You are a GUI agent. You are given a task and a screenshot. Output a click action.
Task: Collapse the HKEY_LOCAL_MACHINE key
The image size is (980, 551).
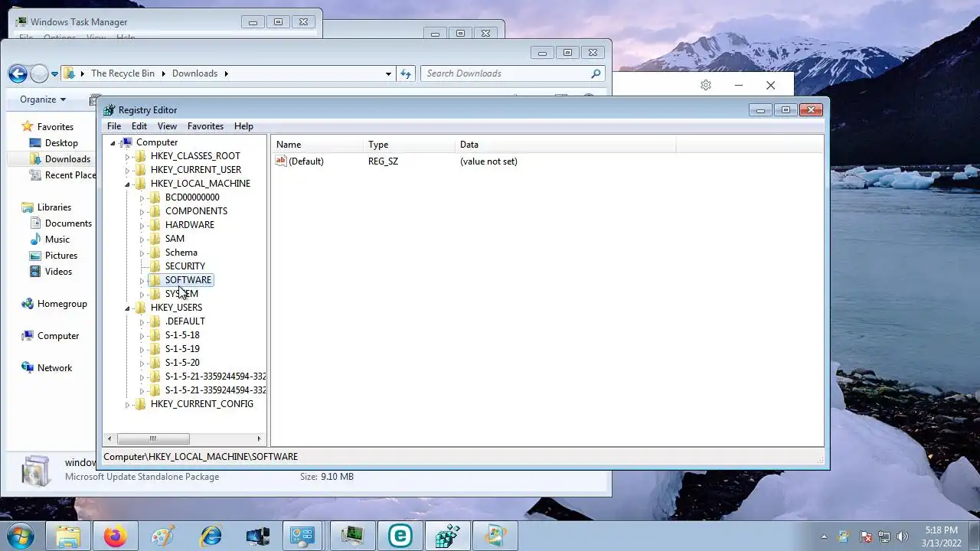pyautogui.click(x=127, y=184)
